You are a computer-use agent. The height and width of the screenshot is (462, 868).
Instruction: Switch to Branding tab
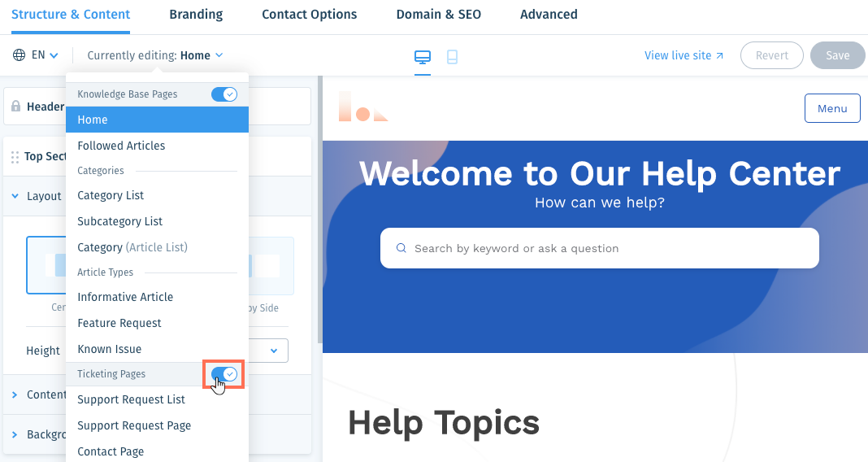click(196, 15)
